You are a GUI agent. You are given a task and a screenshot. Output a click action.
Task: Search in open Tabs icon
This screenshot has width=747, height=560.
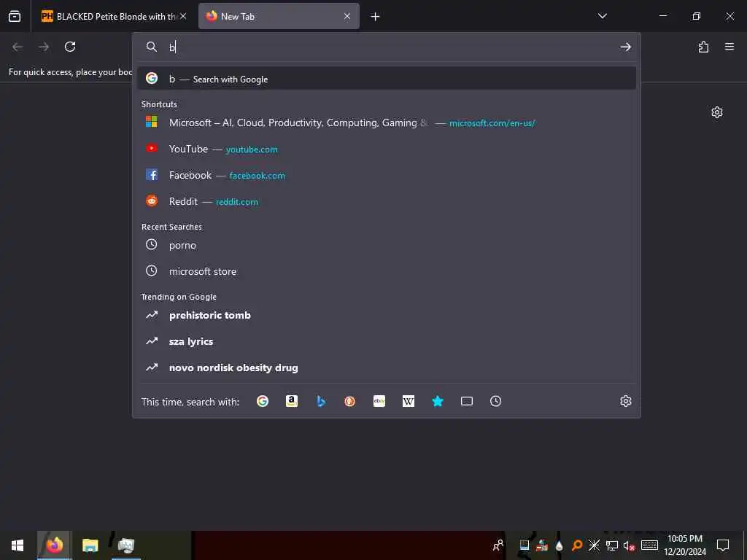coord(467,402)
